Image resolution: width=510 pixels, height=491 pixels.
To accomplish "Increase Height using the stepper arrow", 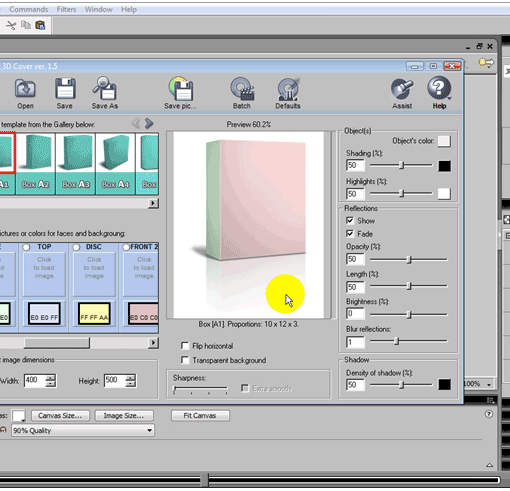I will click(x=130, y=377).
